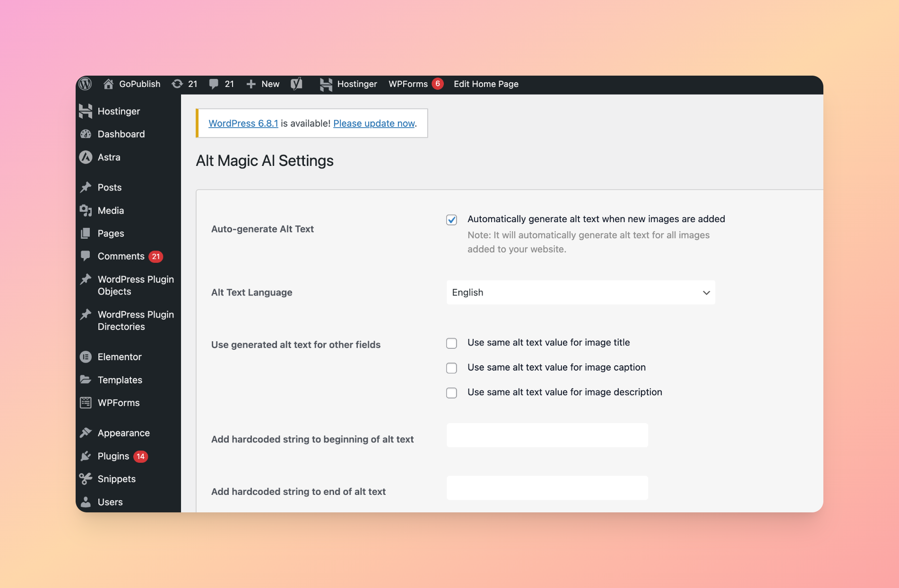
Task: Open Posts in the sidebar
Action: click(x=128, y=188)
